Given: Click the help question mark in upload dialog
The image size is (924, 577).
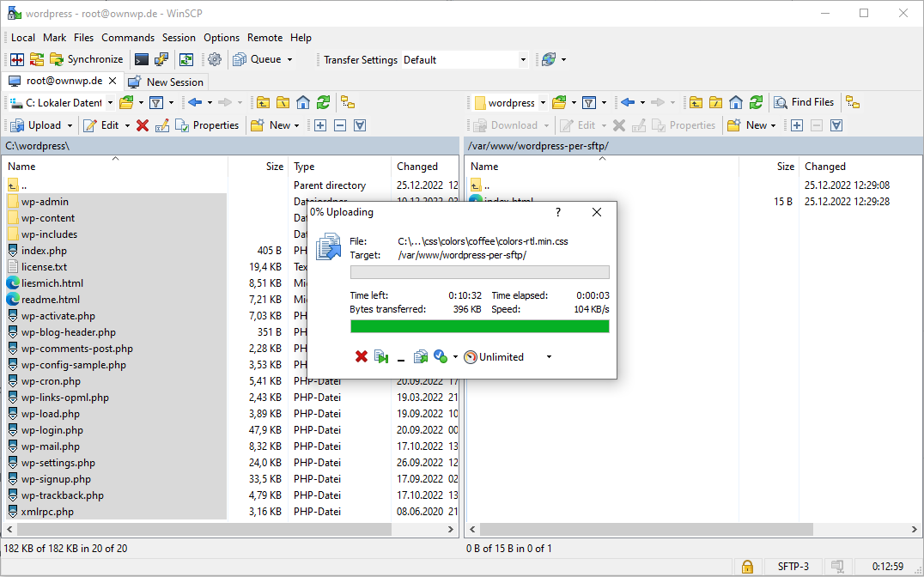Looking at the screenshot, I should point(557,212).
